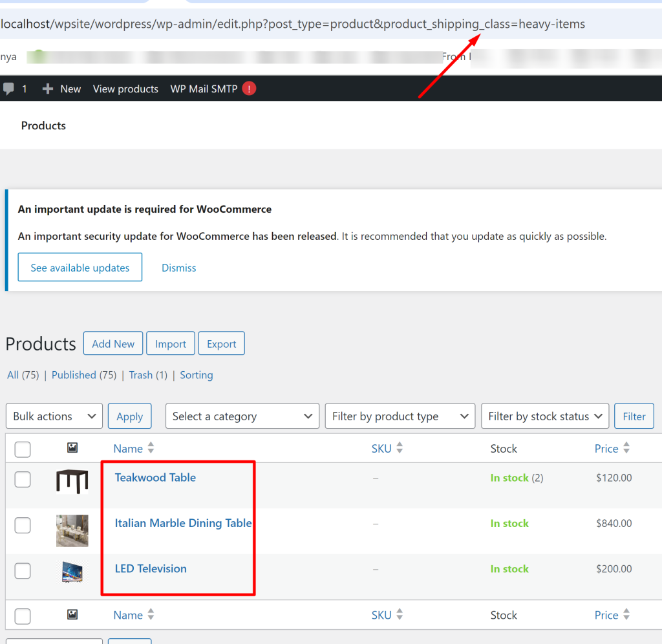Viewport: 662px width, 644px height.
Task: Check the Teakwood Table row checkbox
Action: coord(23,479)
